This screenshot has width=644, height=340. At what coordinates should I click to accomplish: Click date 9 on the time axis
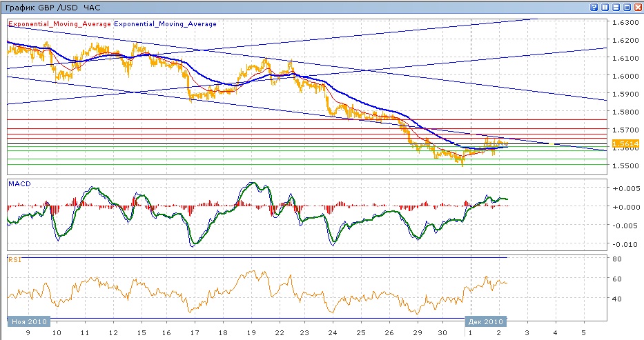pos(28,332)
